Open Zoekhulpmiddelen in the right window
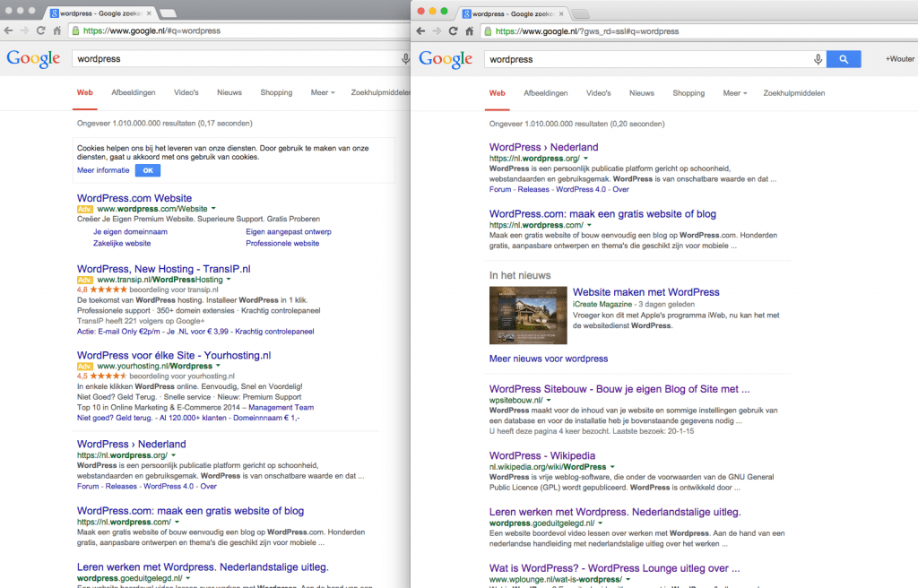The image size is (918, 588). (794, 93)
